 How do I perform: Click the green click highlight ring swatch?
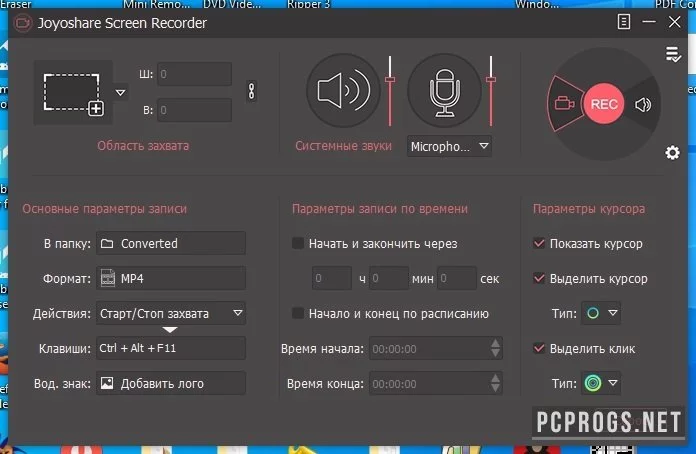click(593, 383)
